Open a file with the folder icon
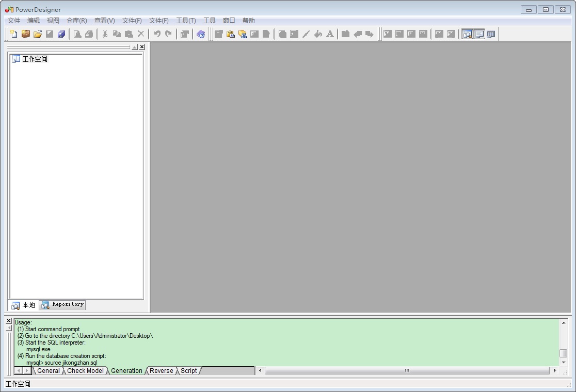The image size is (576, 392). [x=38, y=34]
